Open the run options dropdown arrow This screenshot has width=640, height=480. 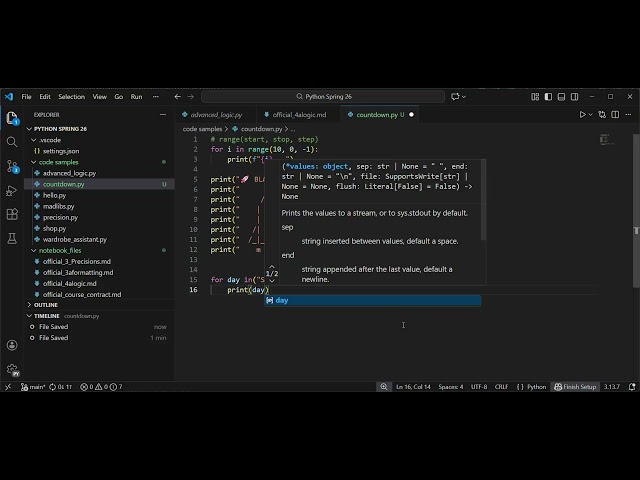click(x=590, y=115)
